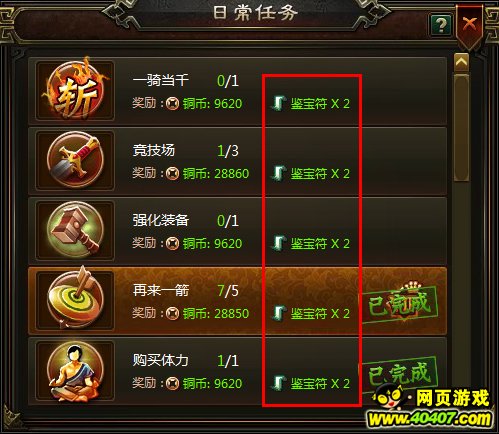
Task: Click the 强化装备 quest title text
Action: (x=161, y=220)
